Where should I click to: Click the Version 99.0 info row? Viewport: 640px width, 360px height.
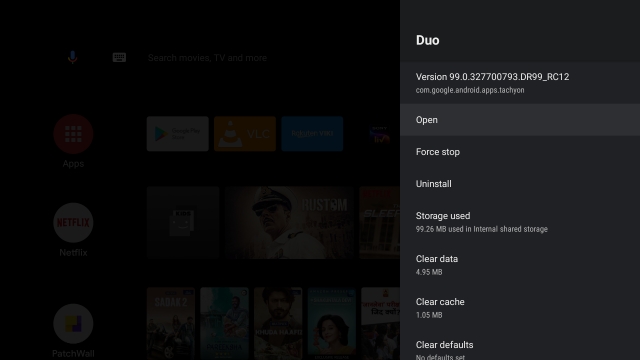(x=520, y=83)
